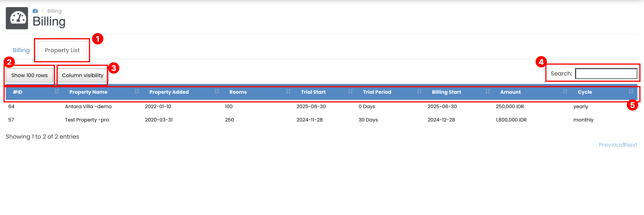Viewport: 644px width, 215px height.
Task: Sort by Property Added column arrows
Action: click(x=216, y=91)
